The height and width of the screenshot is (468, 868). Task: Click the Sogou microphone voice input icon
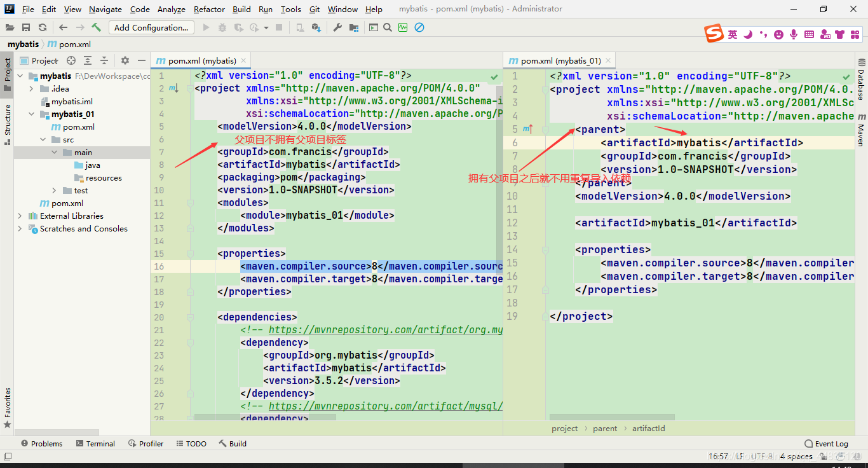click(x=794, y=34)
